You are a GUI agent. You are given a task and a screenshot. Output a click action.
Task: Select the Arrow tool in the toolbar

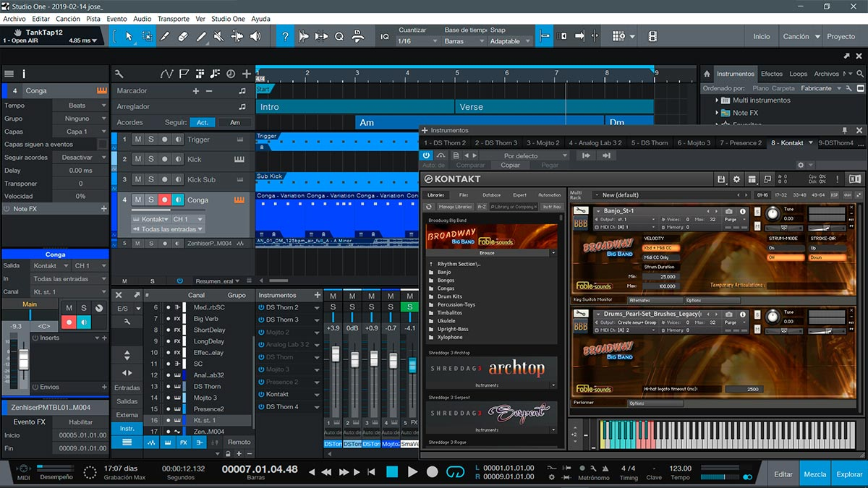129,36
